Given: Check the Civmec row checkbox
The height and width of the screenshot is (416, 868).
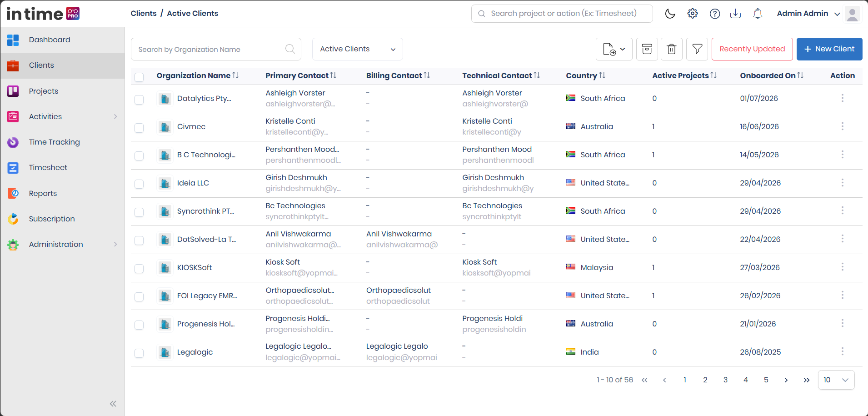Looking at the screenshot, I should pyautogui.click(x=139, y=128).
